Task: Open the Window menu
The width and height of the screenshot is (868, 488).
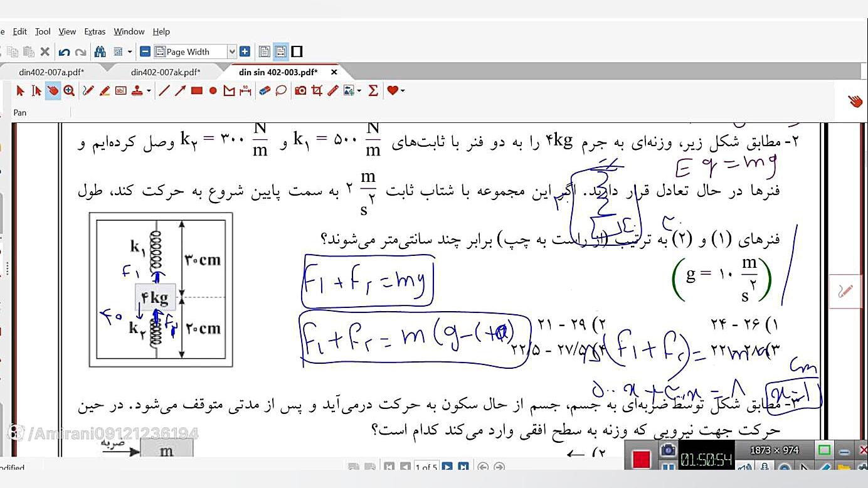Action: point(129,31)
